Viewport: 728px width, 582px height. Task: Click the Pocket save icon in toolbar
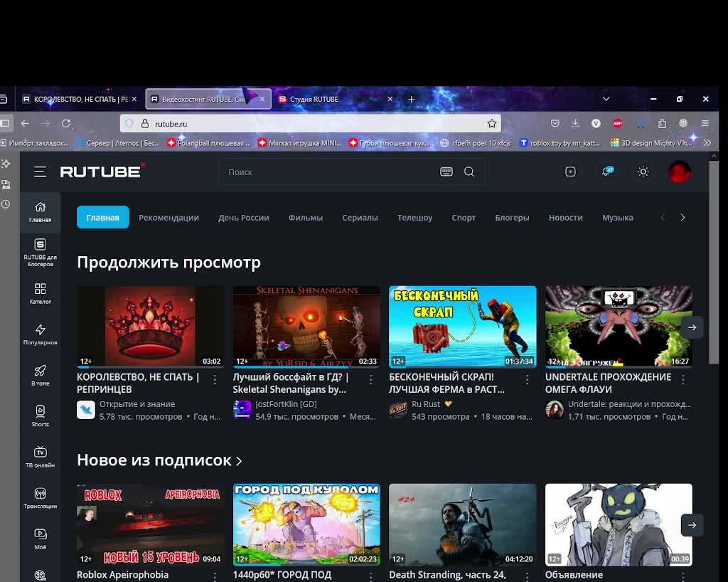point(555,123)
